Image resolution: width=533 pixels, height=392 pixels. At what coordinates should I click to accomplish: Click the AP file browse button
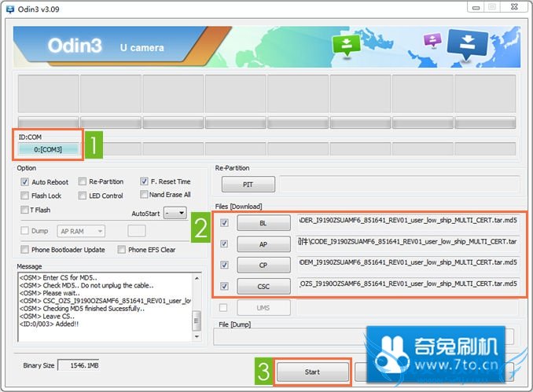pos(264,244)
